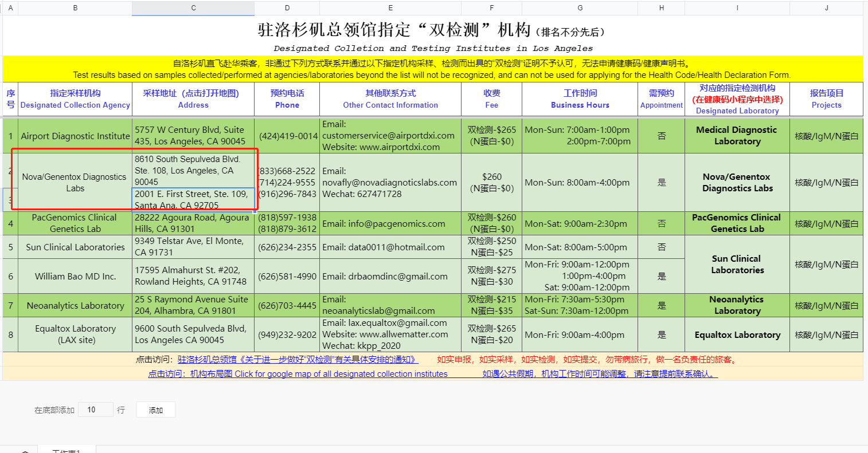Click the 需预约 Appointment header cell
The image size is (868, 453).
(x=662, y=99)
